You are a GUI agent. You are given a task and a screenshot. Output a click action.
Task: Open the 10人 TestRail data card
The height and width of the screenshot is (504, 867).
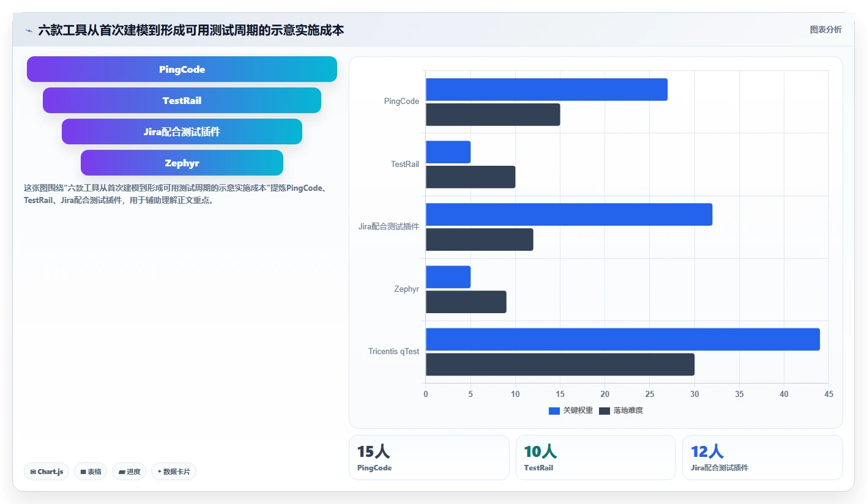tap(596, 458)
